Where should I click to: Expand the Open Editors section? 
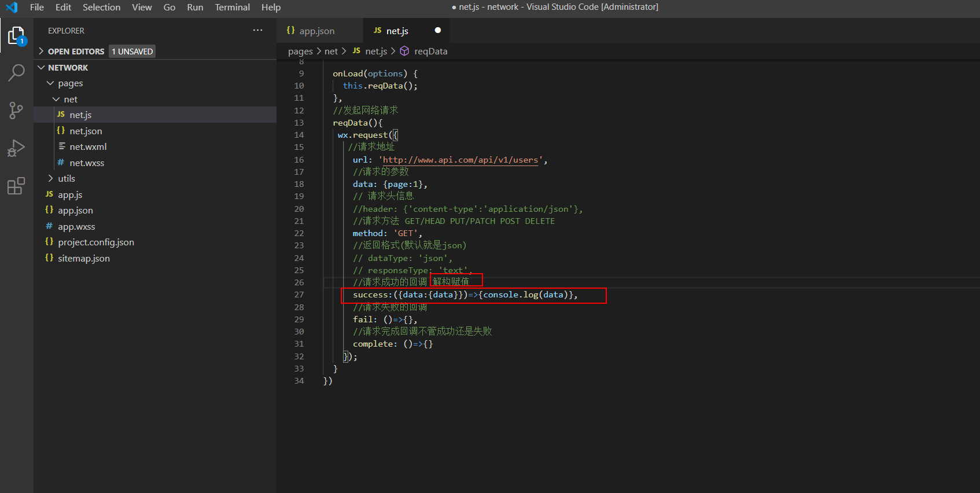tap(41, 51)
